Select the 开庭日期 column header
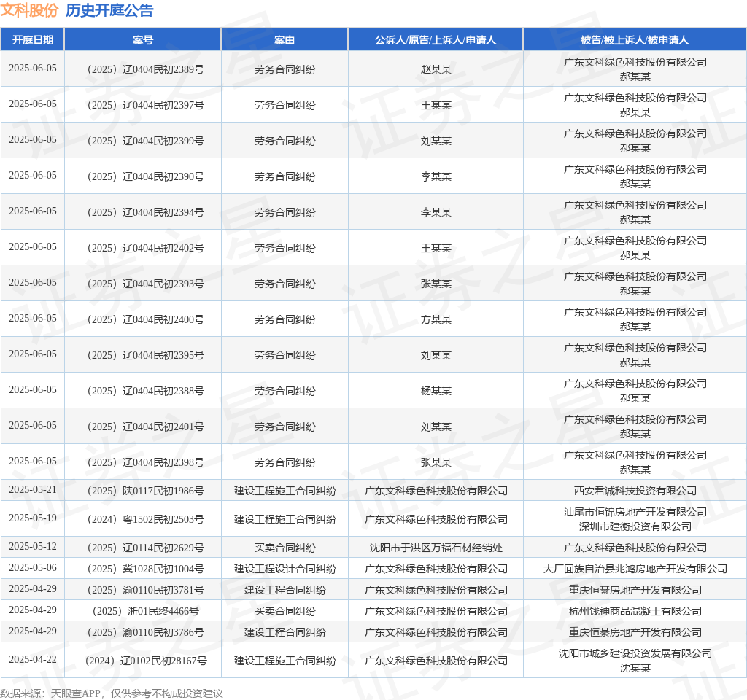Screen dimensions: 747x700 (32, 40)
